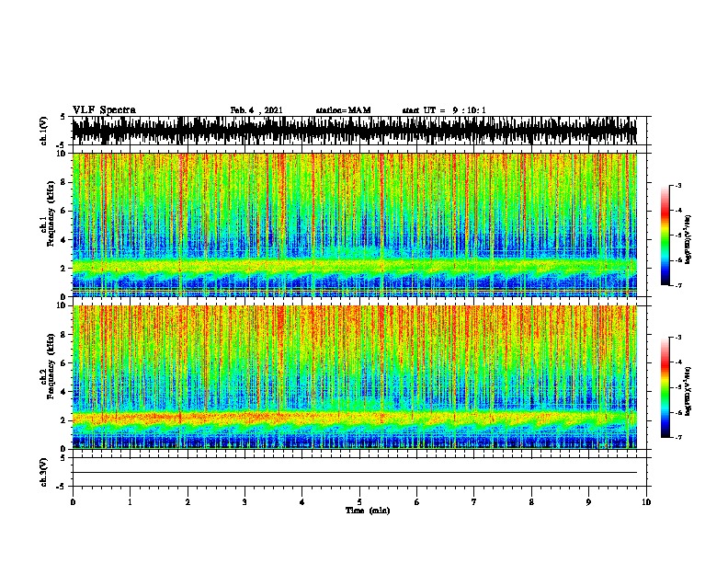
Task: Click the "2" frequency tick of ch.2 spectrogram
Action: (x=64, y=420)
